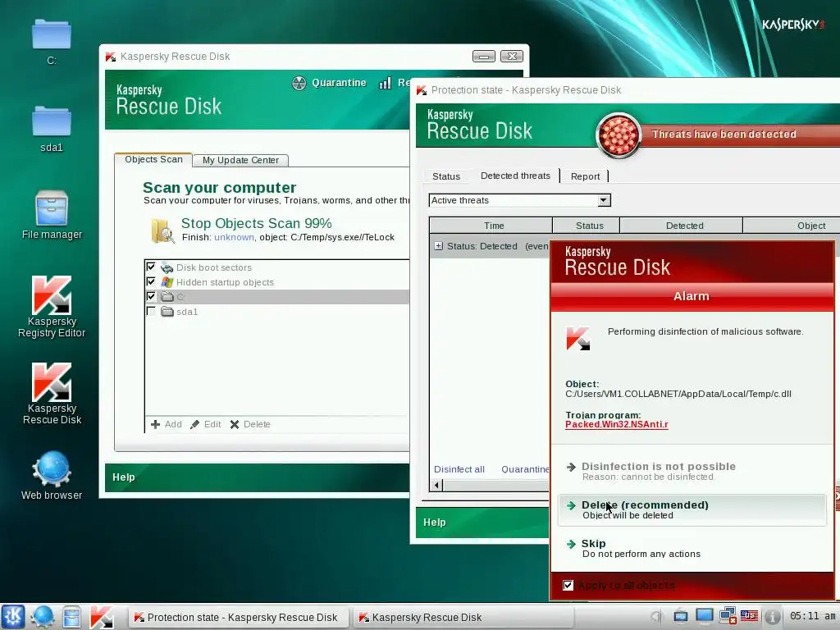The width and height of the screenshot is (840, 630).
Task: Click the Object column header
Action: (792, 226)
